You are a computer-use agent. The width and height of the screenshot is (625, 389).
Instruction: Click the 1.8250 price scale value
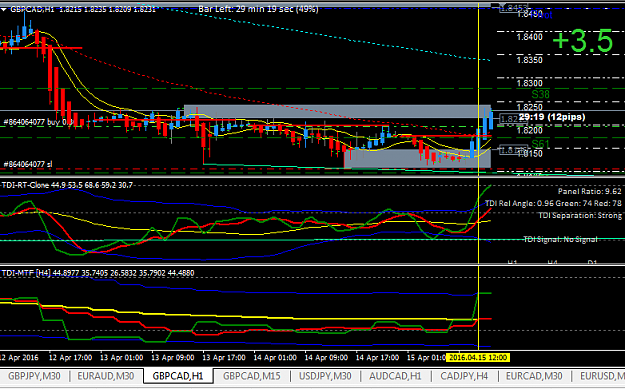tap(530, 107)
